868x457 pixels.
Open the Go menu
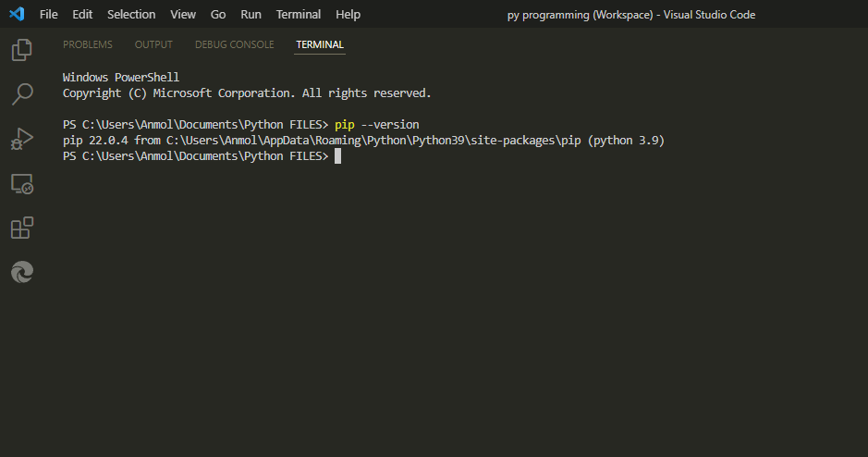pos(218,15)
